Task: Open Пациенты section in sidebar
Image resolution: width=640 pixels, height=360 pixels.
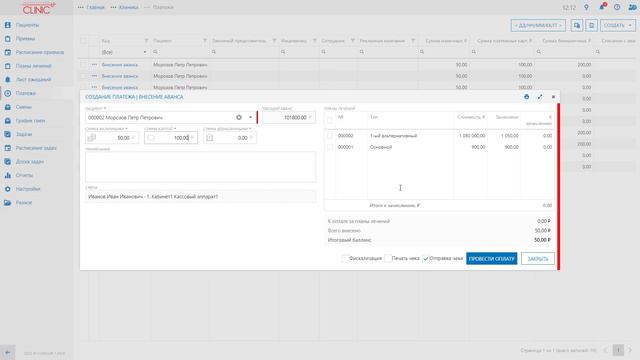Action: (x=27, y=25)
